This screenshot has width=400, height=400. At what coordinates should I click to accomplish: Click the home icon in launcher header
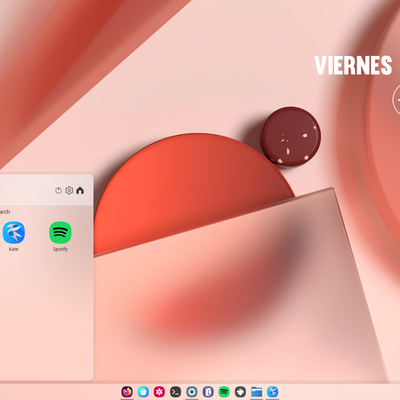point(80,190)
